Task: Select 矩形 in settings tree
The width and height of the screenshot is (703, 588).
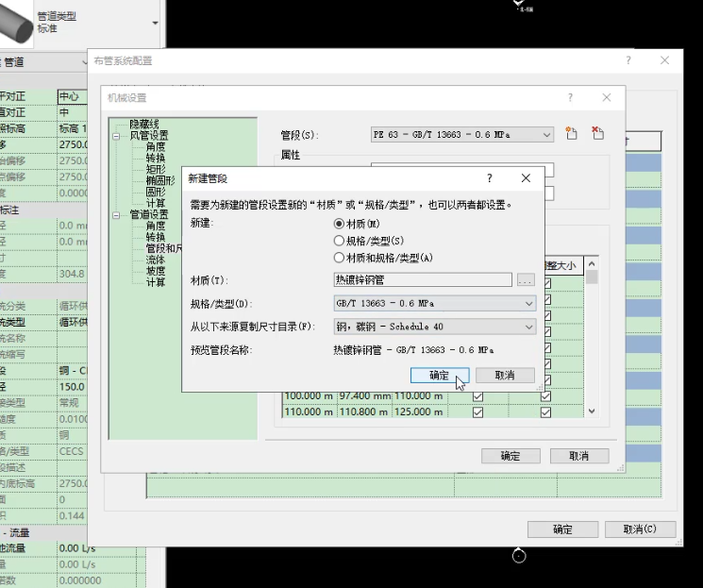Action: [x=155, y=169]
